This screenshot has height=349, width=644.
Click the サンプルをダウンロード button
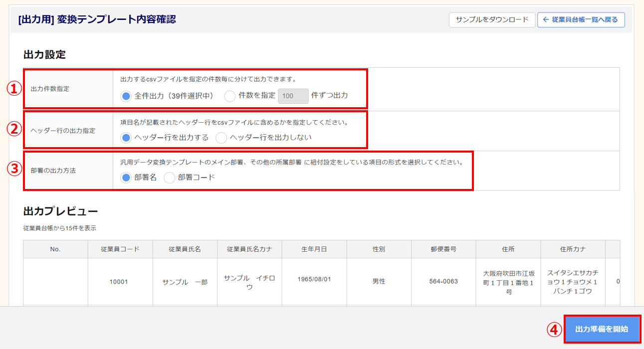point(492,19)
